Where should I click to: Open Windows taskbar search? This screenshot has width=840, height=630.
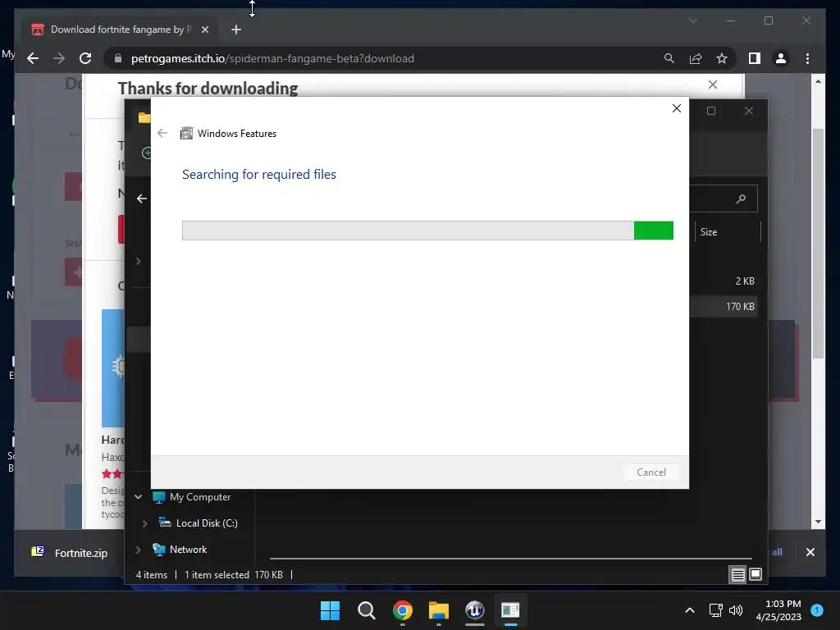tap(367, 610)
